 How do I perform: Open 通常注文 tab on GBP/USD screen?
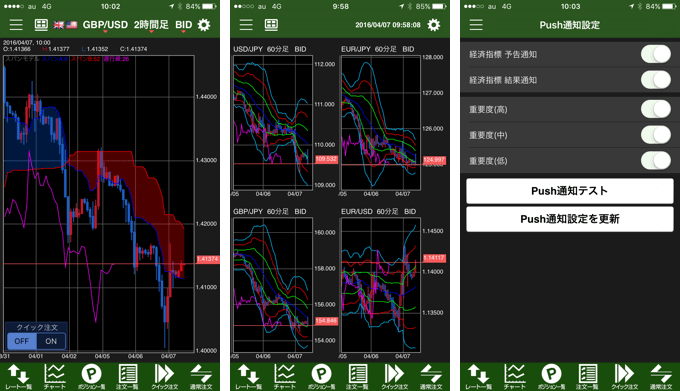tap(201, 377)
